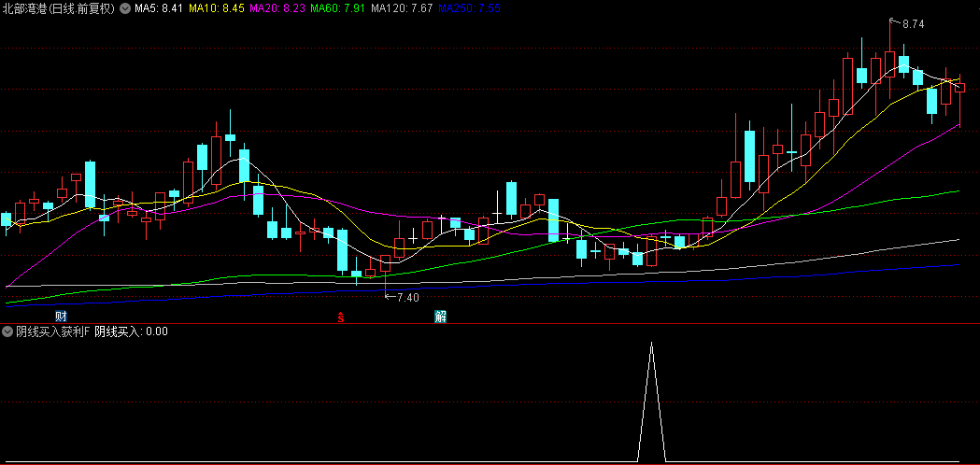Click the 财 financial report marker icon
980x465 pixels.
point(61,317)
